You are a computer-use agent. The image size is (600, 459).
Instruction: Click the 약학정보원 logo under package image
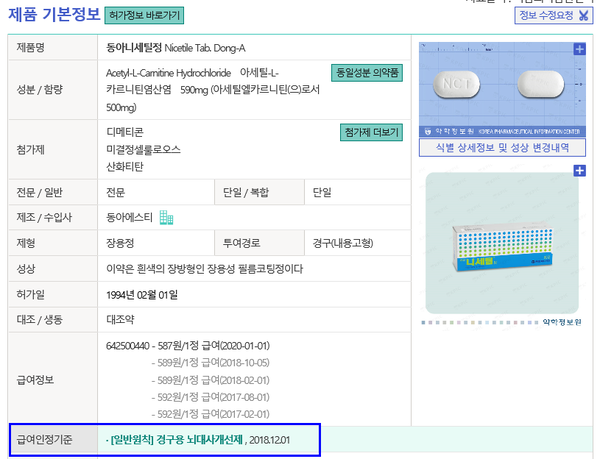click(x=562, y=322)
